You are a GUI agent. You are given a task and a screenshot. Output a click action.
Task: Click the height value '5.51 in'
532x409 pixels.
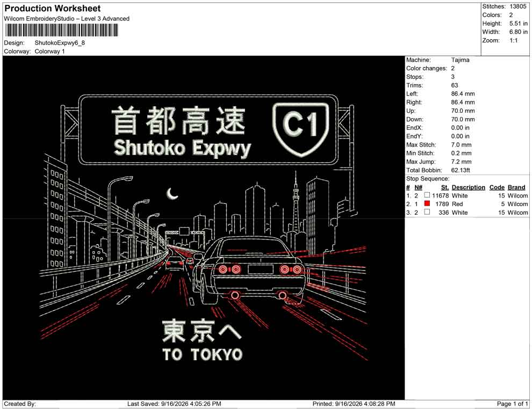coord(519,24)
